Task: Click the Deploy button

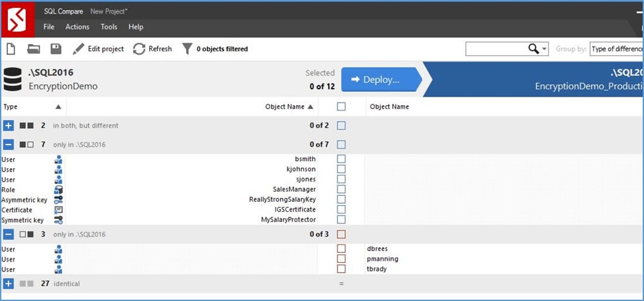Action: point(379,80)
